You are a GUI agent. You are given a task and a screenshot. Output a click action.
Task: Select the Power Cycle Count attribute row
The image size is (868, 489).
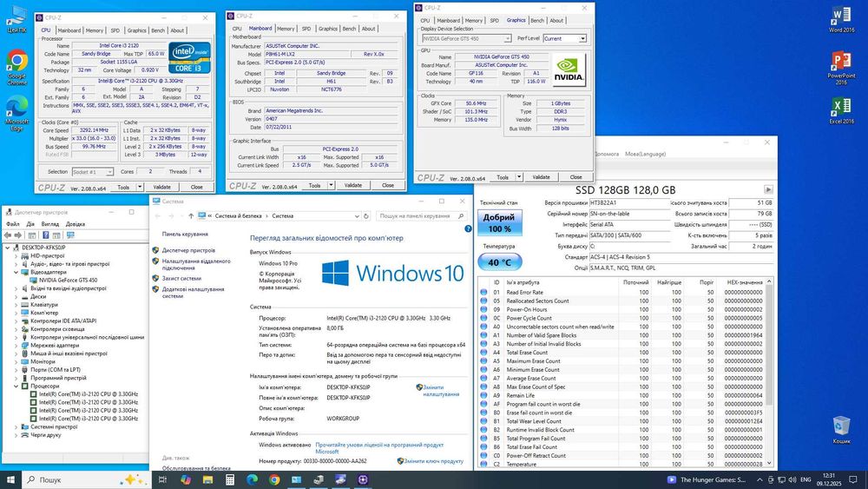(x=622, y=319)
